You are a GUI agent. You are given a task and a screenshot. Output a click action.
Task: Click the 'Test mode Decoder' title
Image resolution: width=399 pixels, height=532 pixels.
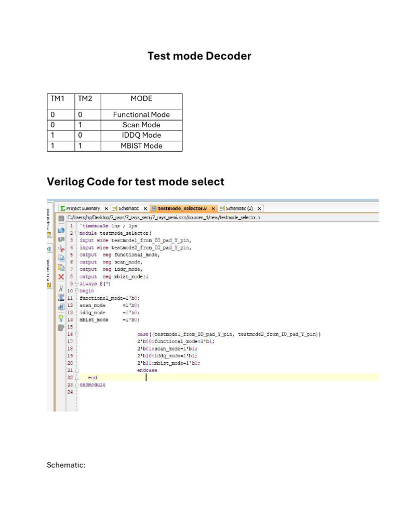tap(199, 56)
